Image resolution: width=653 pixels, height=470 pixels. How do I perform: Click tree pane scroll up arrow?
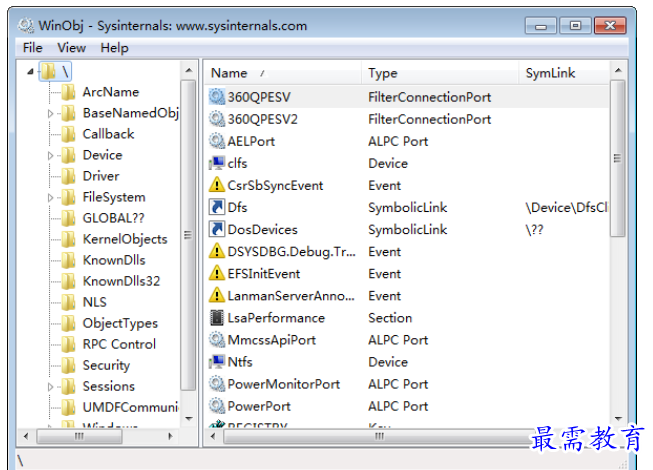(189, 70)
